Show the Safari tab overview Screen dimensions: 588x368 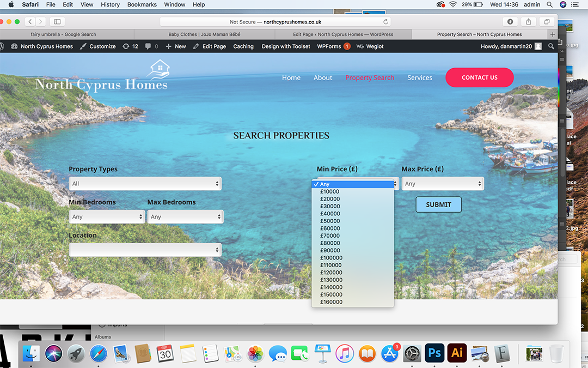click(x=547, y=22)
